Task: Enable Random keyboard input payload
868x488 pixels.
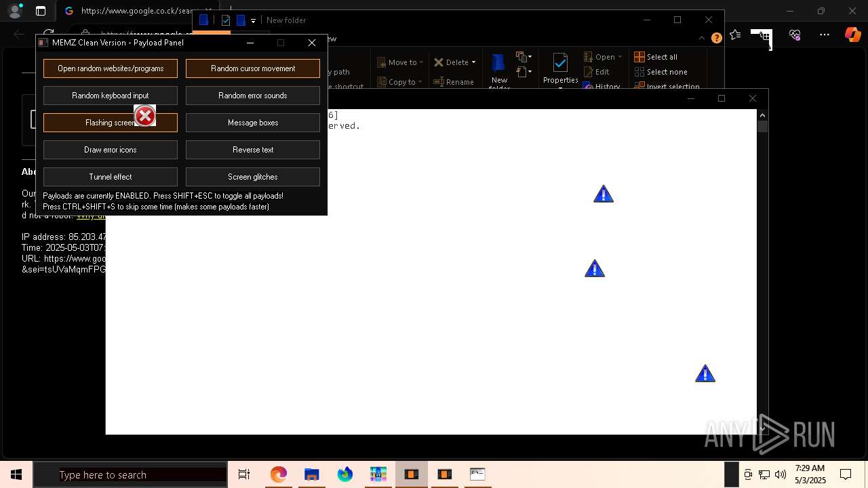Action: click(x=111, y=96)
